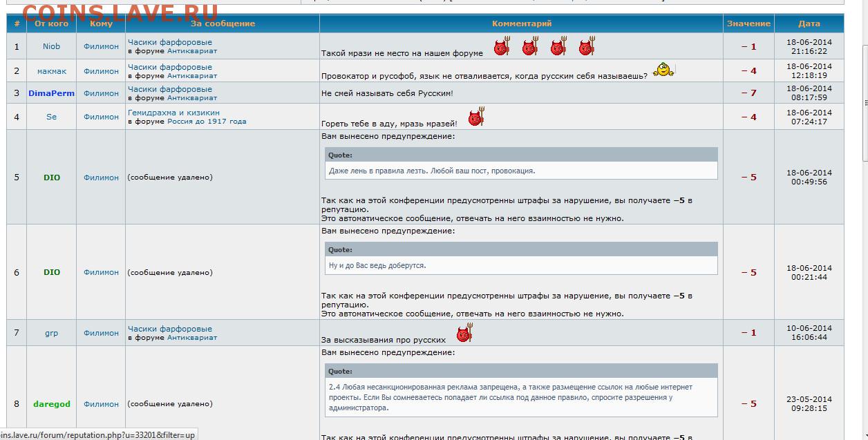Click Филимон link in row 8

point(101,404)
